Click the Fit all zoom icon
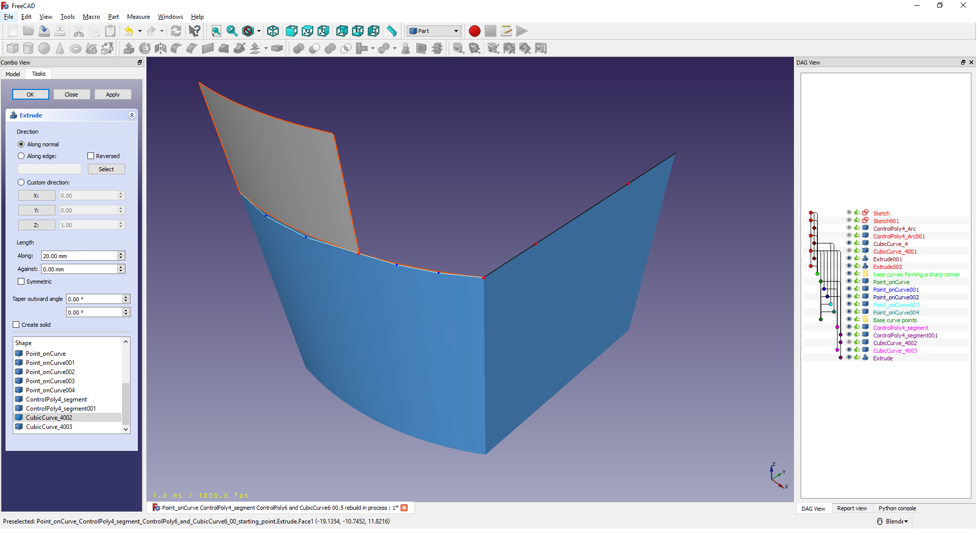Screen dimensions: 980x555 [216, 31]
